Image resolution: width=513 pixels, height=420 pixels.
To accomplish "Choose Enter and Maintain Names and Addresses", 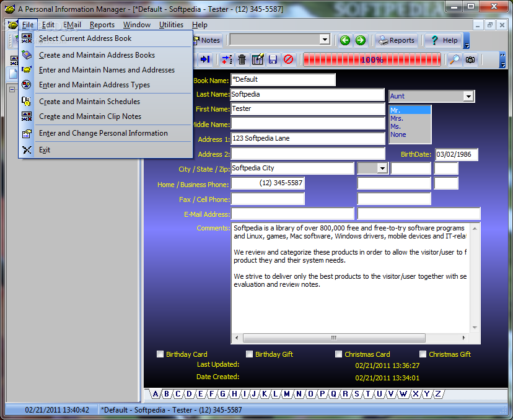I will pyautogui.click(x=105, y=69).
